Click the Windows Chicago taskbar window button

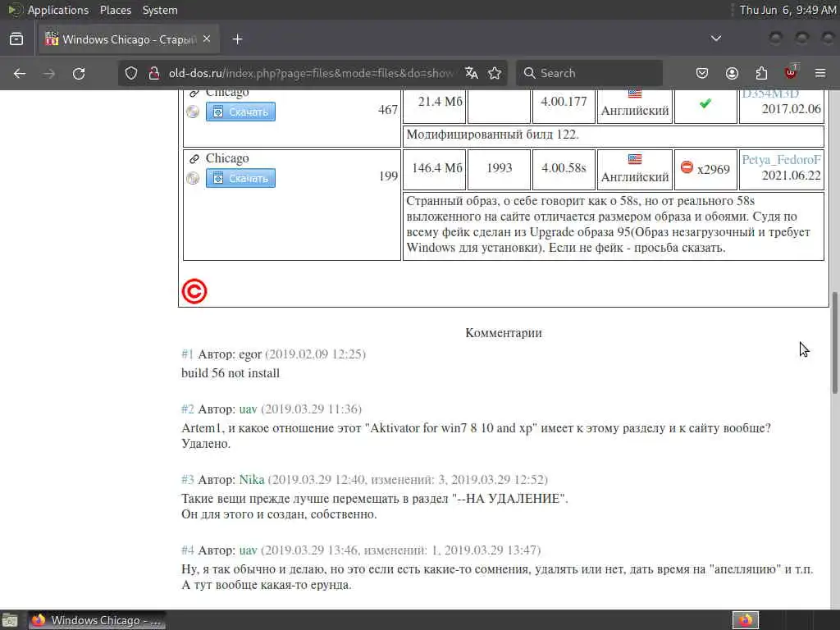coord(97,620)
